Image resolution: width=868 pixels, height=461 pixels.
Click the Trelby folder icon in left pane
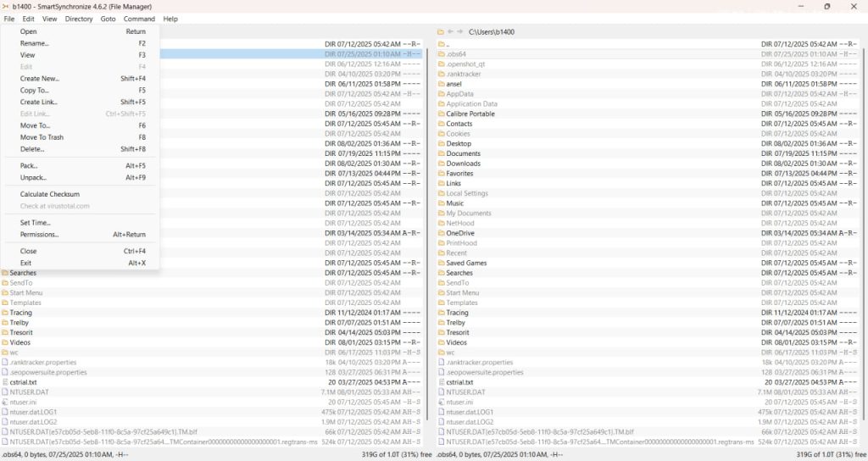[5, 323]
